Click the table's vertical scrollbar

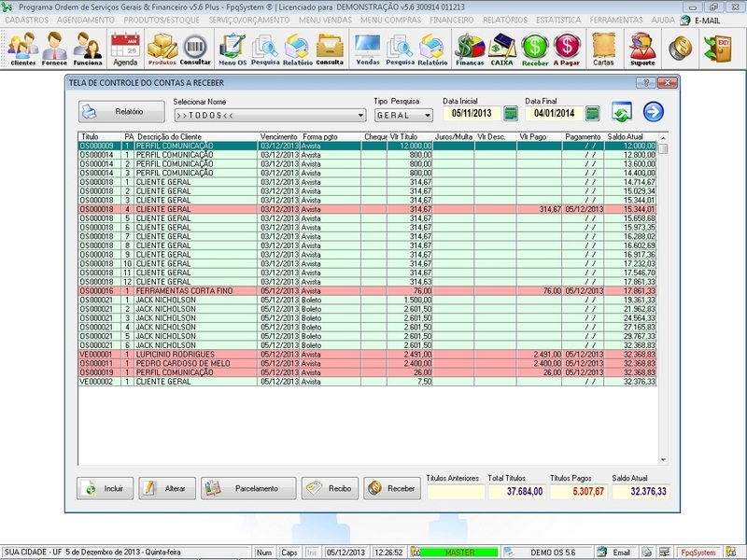click(663, 299)
